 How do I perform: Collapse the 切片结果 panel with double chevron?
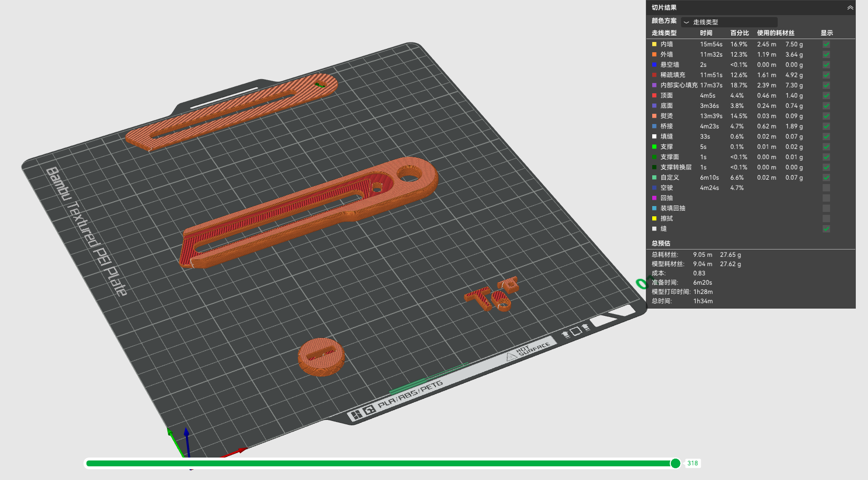point(850,8)
